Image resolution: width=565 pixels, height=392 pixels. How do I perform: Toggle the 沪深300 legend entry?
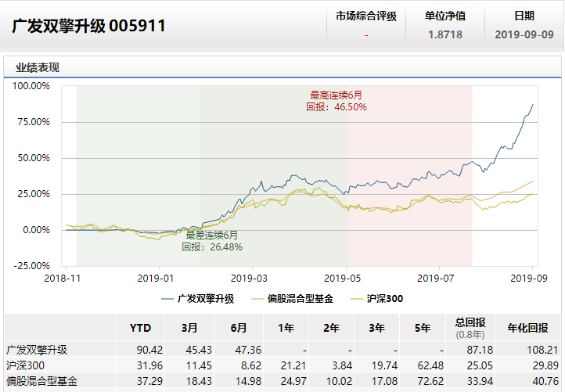pos(377,299)
